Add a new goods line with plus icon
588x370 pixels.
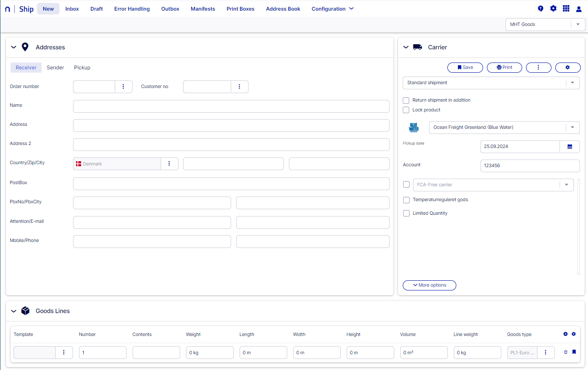565,334
